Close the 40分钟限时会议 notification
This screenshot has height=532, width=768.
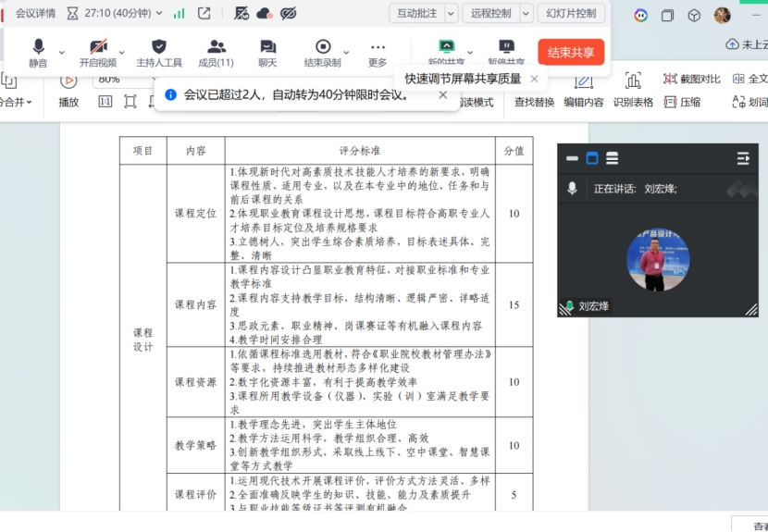pyautogui.click(x=443, y=94)
